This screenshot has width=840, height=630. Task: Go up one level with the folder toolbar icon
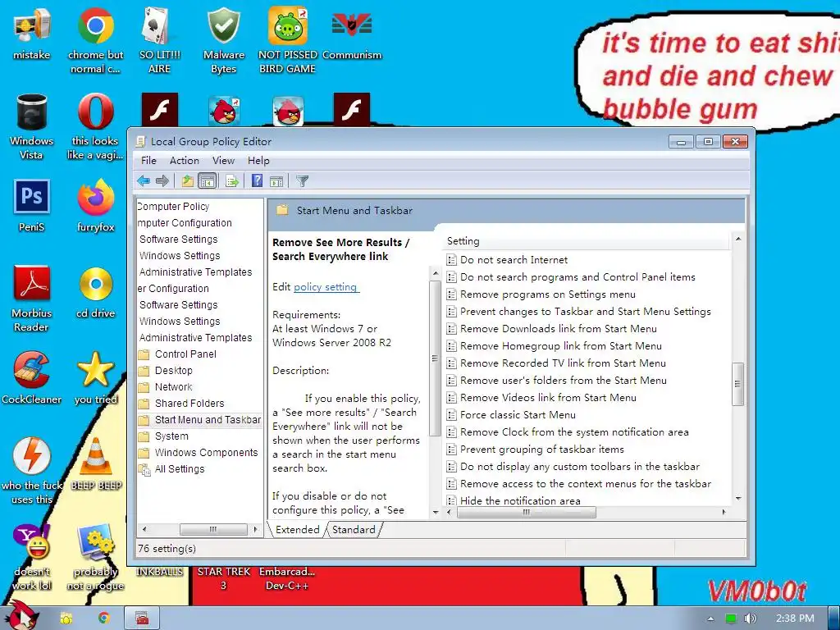point(187,181)
